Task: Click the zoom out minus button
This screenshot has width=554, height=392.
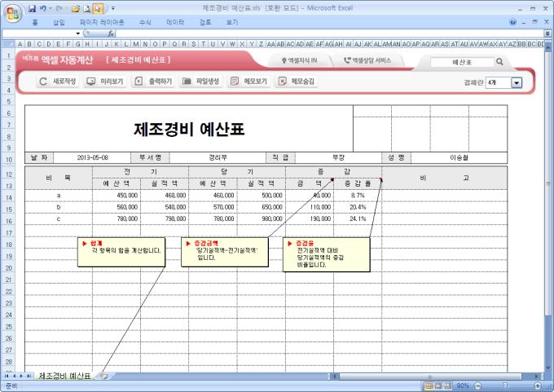Action: click(x=477, y=385)
